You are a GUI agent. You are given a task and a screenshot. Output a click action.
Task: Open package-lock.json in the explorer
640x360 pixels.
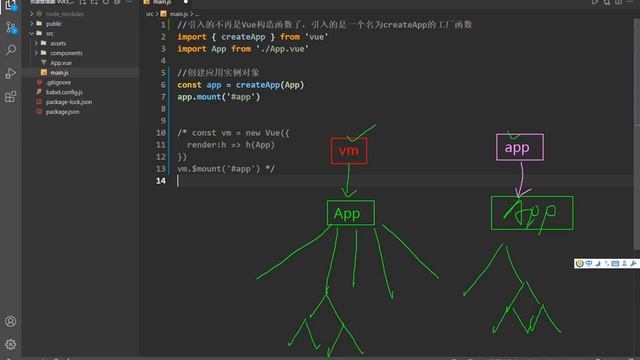[69, 102]
